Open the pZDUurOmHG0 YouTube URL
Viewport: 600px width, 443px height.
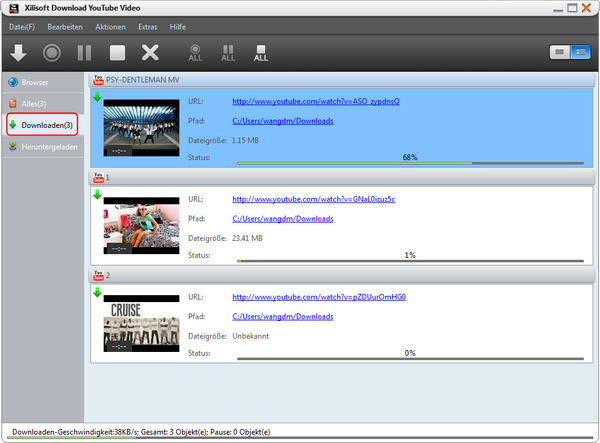tap(319, 297)
